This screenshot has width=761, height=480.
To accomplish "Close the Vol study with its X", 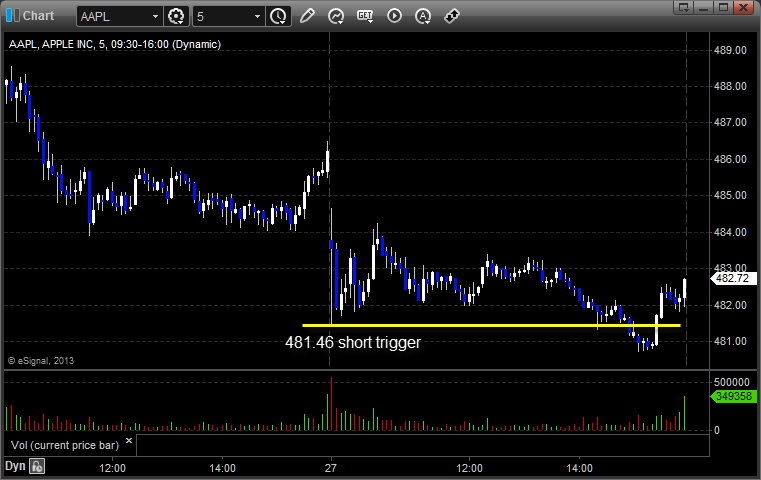I will (x=129, y=441).
